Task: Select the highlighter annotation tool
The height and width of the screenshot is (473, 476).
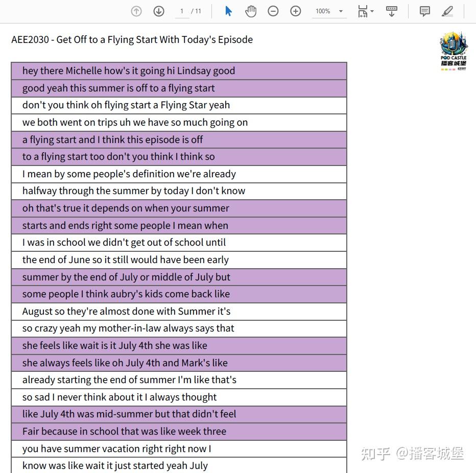Action: (x=447, y=11)
